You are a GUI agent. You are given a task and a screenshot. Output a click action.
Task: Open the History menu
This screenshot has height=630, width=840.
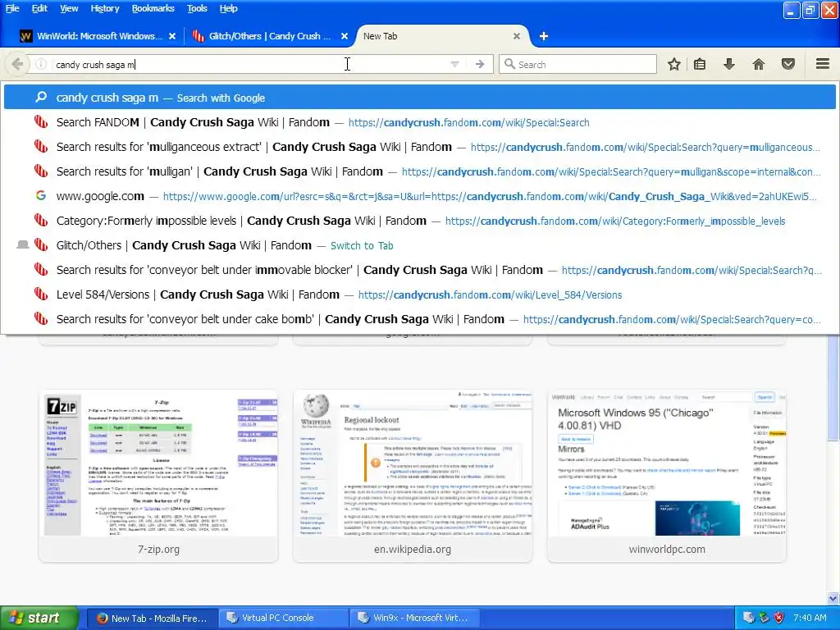(x=104, y=8)
